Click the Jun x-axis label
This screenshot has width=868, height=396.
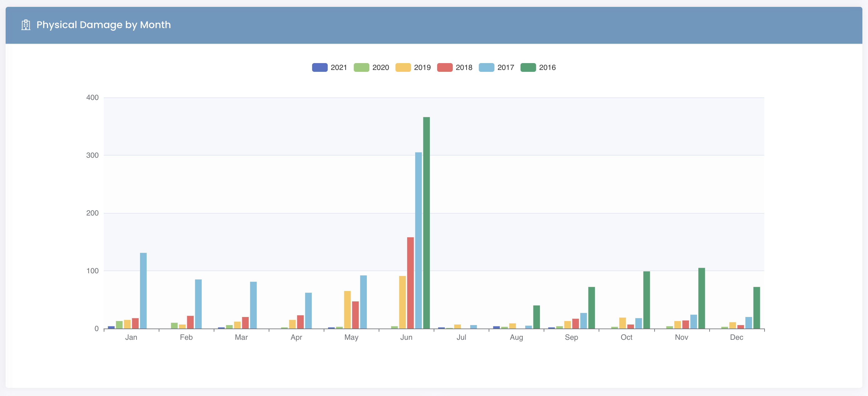406,337
